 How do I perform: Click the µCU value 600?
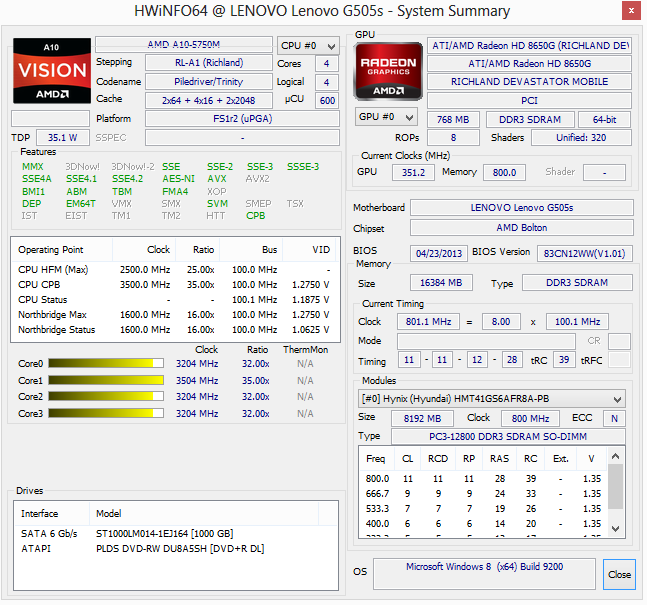327,100
